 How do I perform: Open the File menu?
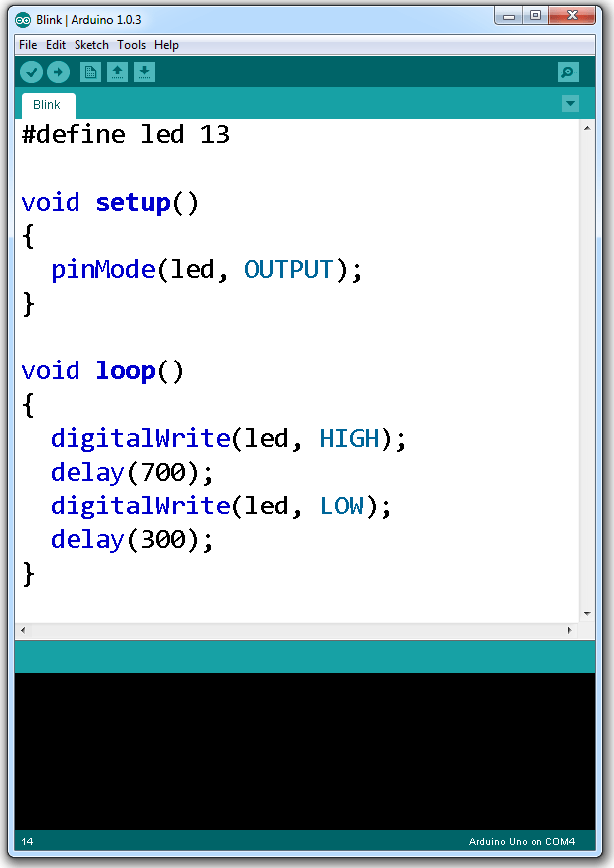28,45
